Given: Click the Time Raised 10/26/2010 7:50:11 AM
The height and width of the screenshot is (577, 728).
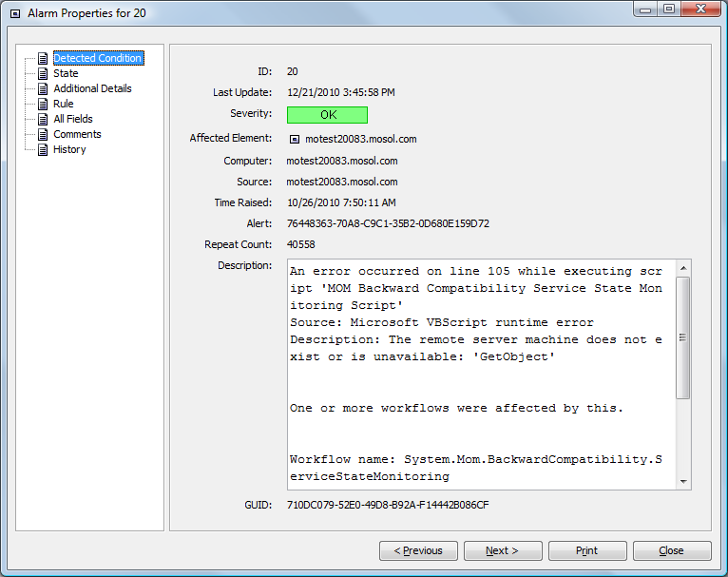Looking at the screenshot, I should (341, 202).
